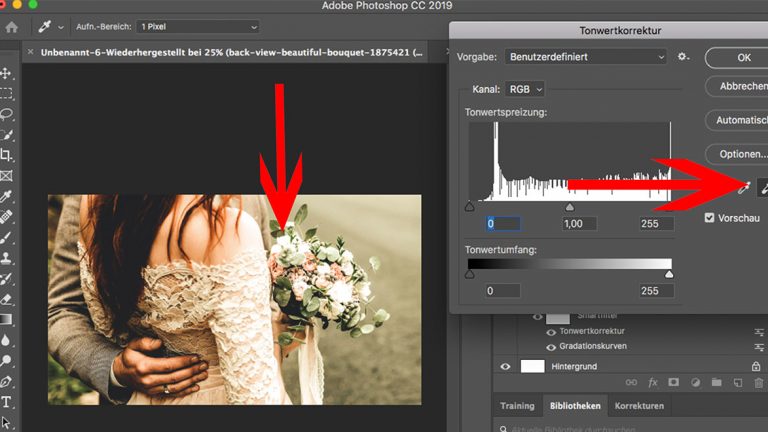Screen dimensions: 768x432
Task: Close the Unbenannt-6 document tab
Action: (x=30, y=51)
